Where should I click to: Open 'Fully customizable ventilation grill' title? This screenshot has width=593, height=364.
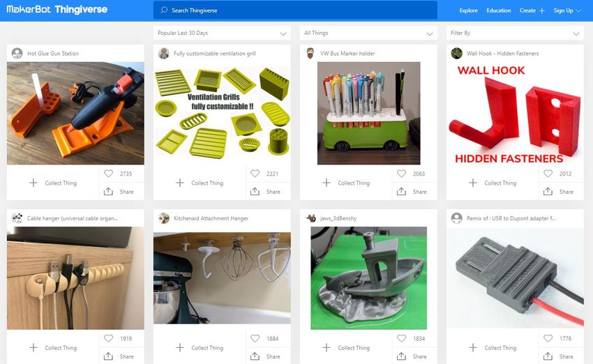coord(215,54)
